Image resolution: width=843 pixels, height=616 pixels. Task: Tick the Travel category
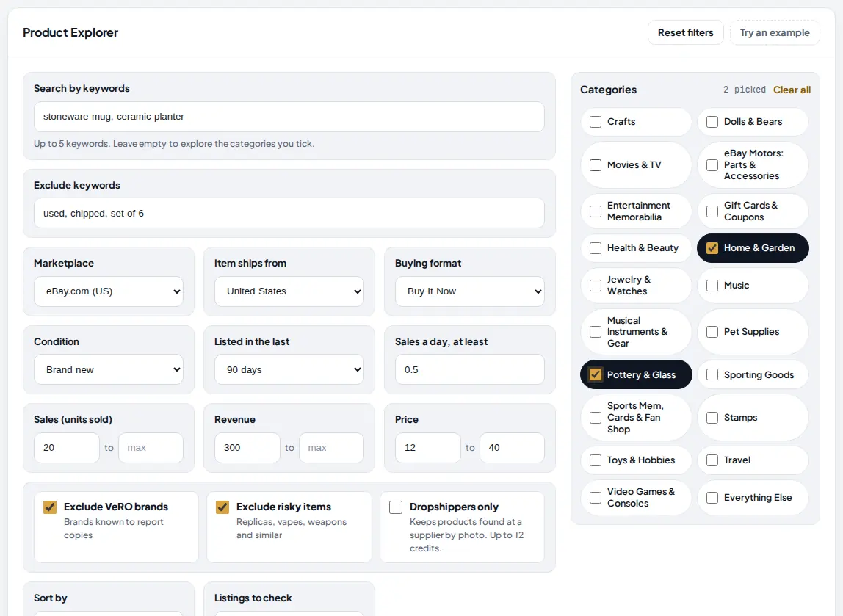click(x=712, y=460)
